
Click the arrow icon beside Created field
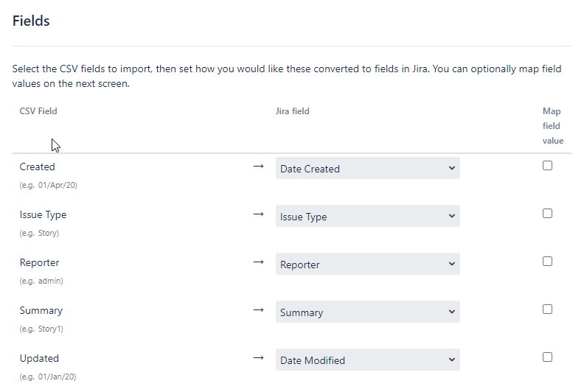pos(258,167)
